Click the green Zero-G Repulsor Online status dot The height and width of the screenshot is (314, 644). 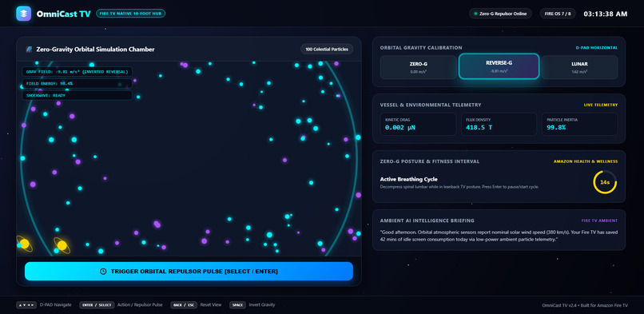tap(475, 14)
